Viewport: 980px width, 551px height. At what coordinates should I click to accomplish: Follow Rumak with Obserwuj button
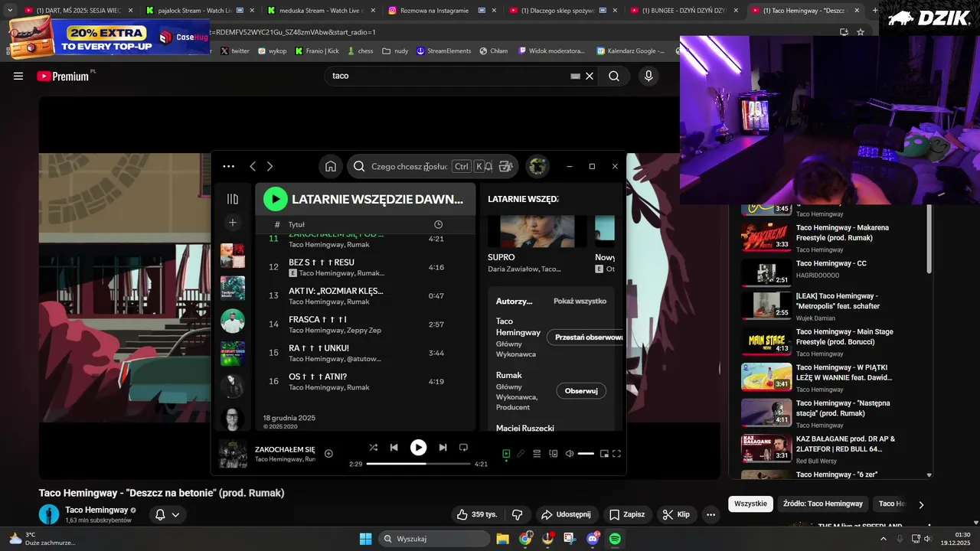pyautogui.click(x=581, y=391)
